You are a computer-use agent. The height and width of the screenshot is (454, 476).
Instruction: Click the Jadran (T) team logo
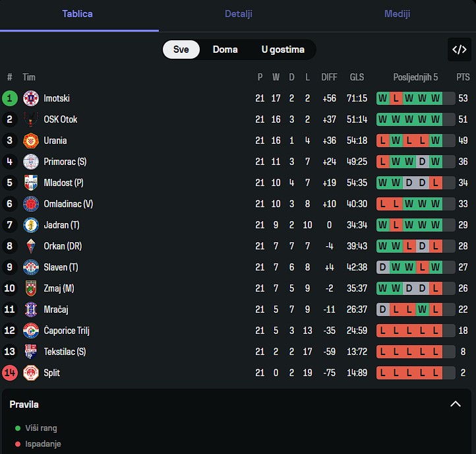(31, 225)
